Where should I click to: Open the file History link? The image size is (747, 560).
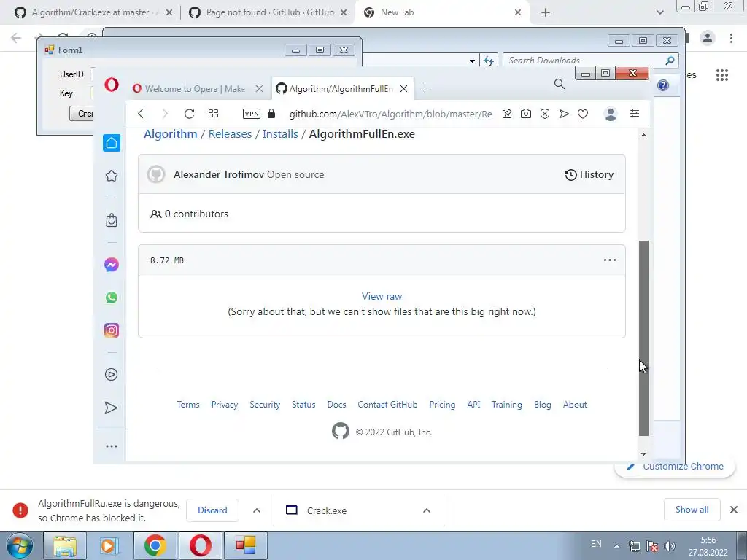pyautogui.click(x=589, y=175)
